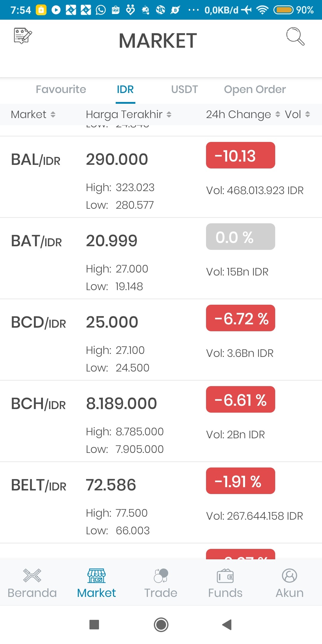Image resolution: width=322 pixels, height=644 pixels.
Task: Open the Akun profile icon
Action: click(x=290, y=575)
